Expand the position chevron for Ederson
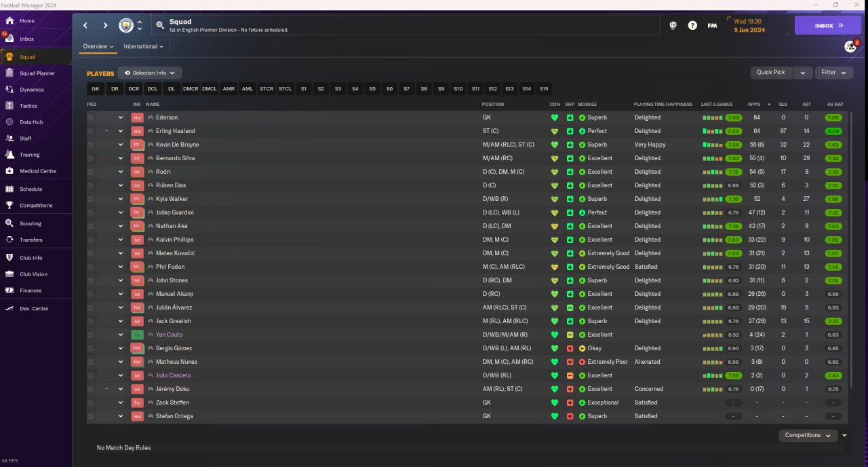The height and width of the screenshot is (467, 868). coord(121,117)
